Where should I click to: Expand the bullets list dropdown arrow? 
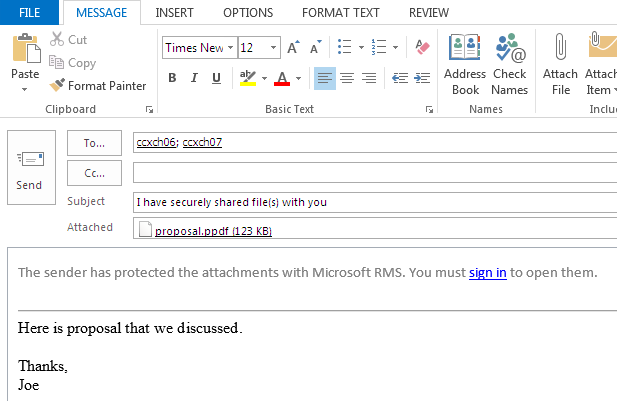click(361, 48)
